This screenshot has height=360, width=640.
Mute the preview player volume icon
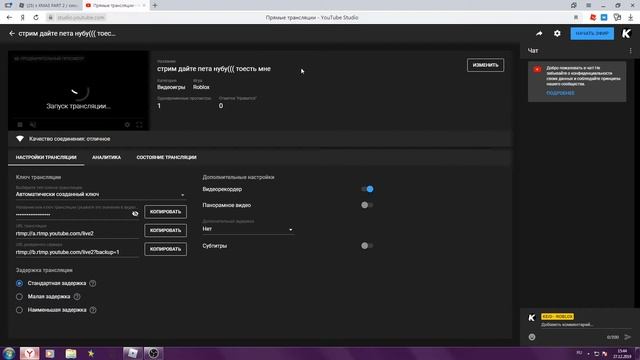point(33,124)
